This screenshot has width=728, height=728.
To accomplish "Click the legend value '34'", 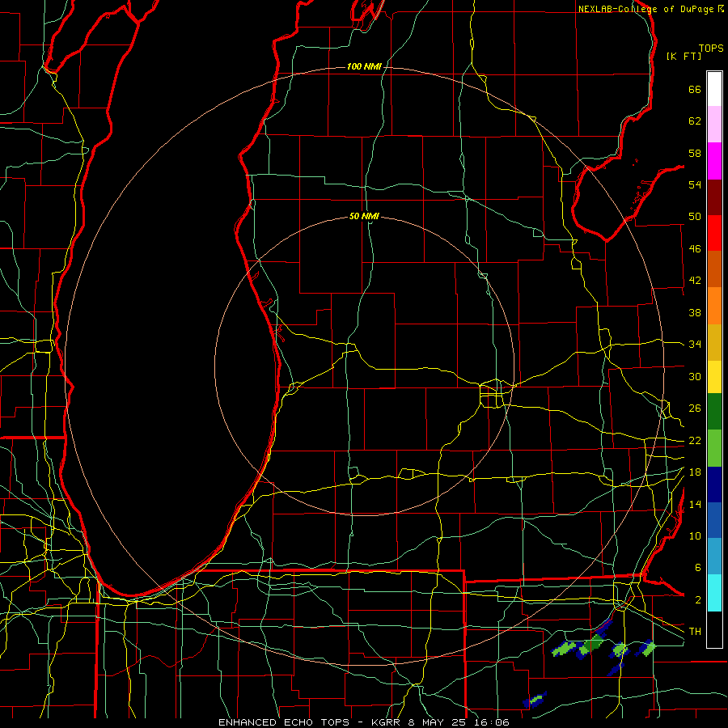I will tap(695, 344).
